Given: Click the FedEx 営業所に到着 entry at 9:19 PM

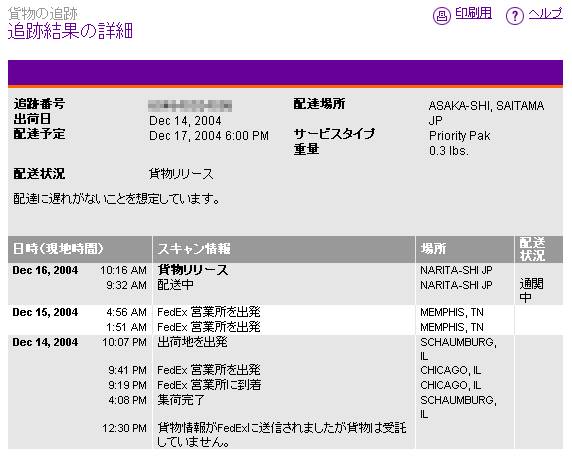Looking at the screenshot, I should (209, 385).
